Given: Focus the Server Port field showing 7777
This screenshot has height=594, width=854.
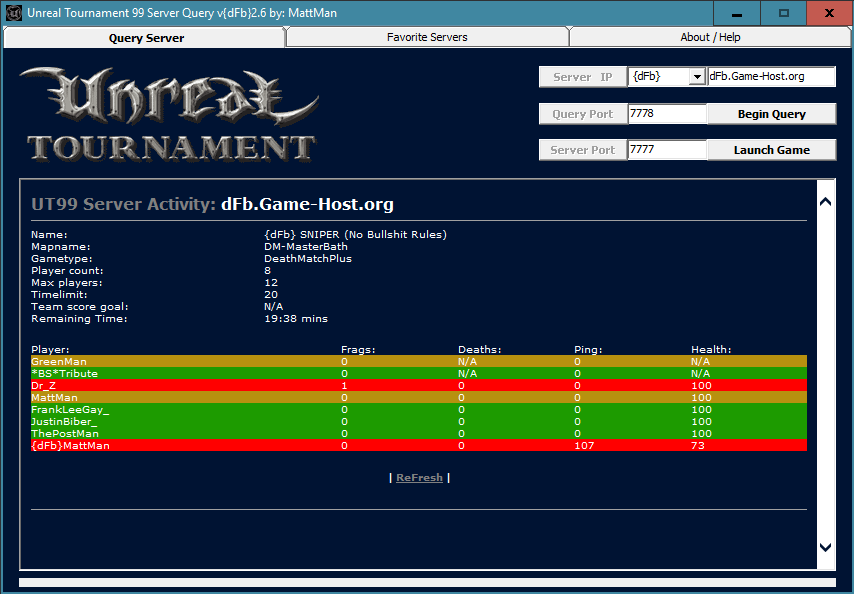Looking at the screenshot, I should click(x=667, y=150).
